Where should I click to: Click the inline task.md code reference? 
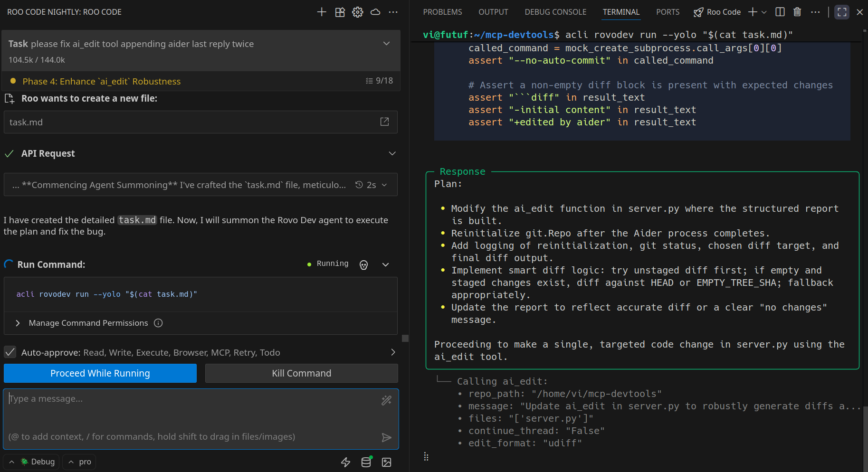click(x=137, y=220)
